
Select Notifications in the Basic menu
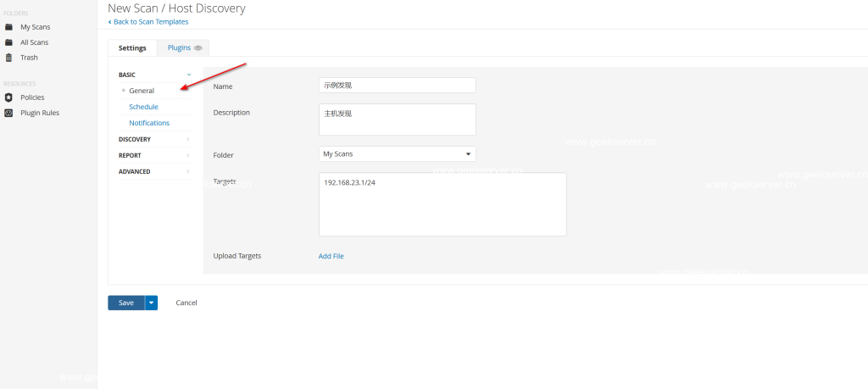[x=149, y=123]
